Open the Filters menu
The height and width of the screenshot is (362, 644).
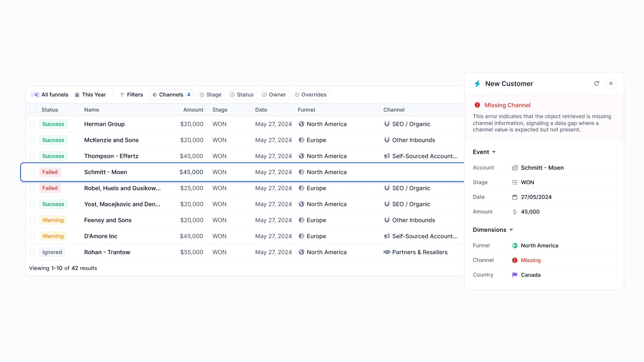(131, 95)
